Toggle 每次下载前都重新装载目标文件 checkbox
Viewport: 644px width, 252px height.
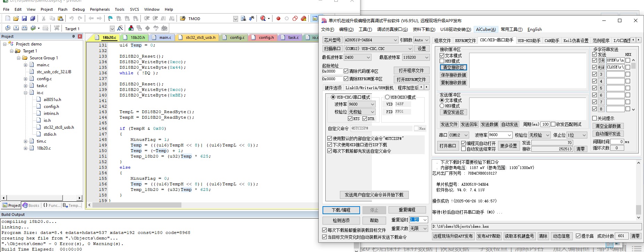325,230
